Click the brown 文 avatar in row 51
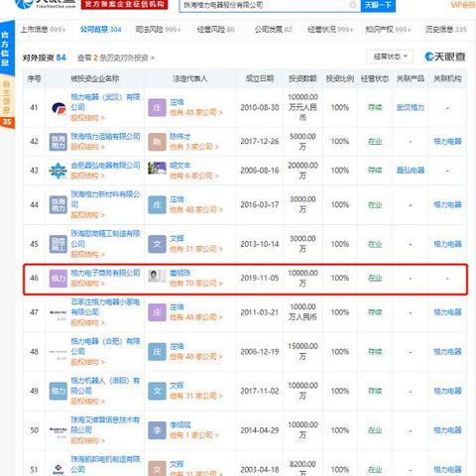 [157, 469]
